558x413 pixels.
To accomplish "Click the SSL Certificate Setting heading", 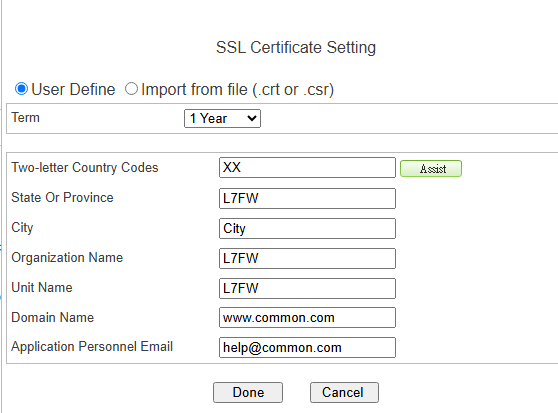I will [x=296, y=47].
